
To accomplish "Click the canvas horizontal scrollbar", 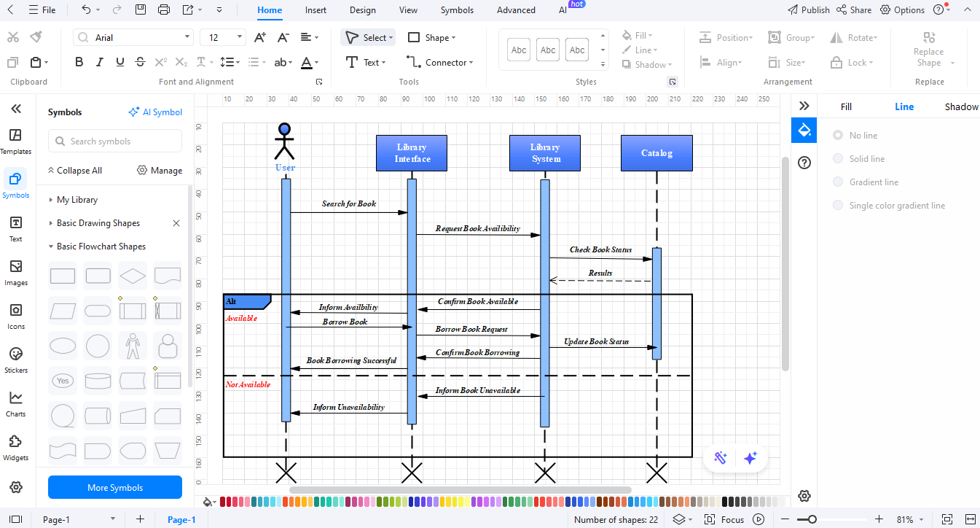I will click(460, 490).
